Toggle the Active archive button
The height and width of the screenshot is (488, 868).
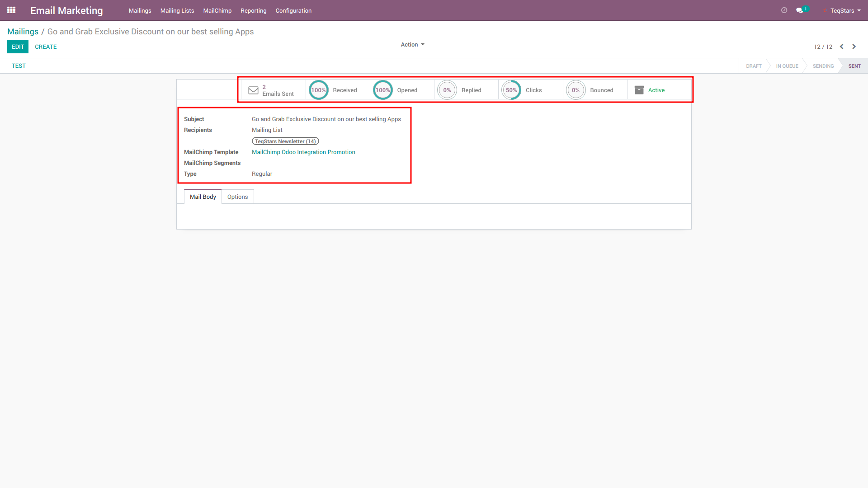[x=650, y=90]
